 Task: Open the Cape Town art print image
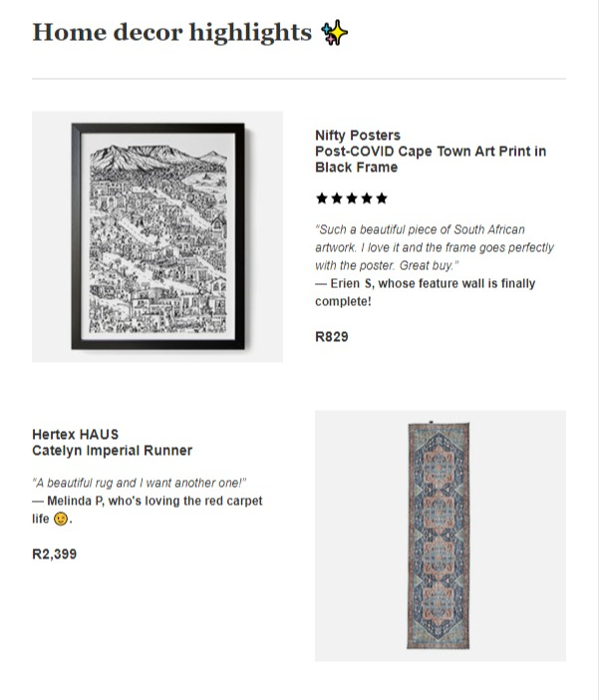pyautogui.click(x=157, y=236)
